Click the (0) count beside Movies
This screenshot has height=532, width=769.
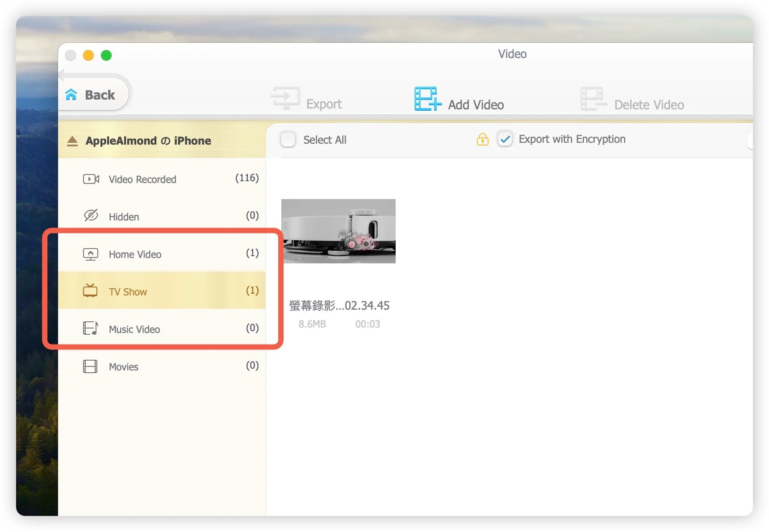[252, 366]
